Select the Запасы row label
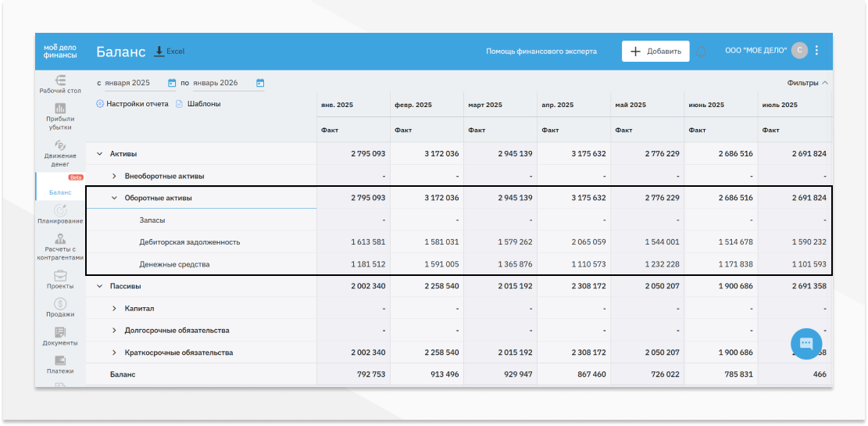 click(152, 220)
